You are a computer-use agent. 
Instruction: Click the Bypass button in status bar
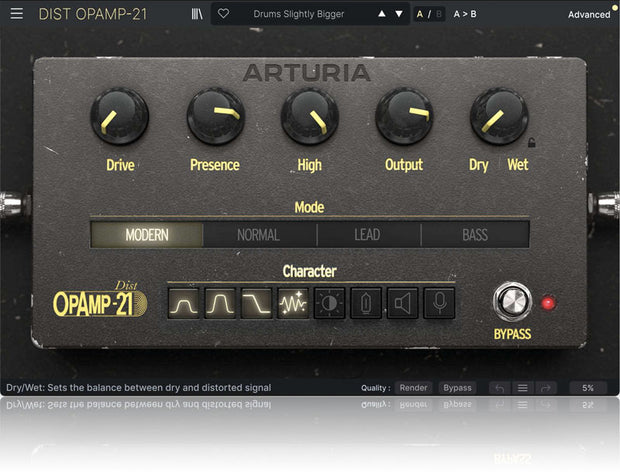click(457, 388)
